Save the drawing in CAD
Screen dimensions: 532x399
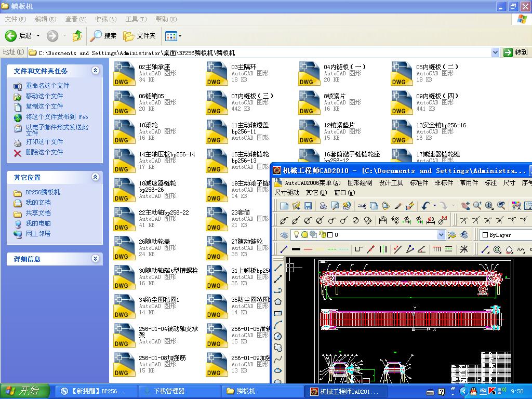(x=308, y=205)
